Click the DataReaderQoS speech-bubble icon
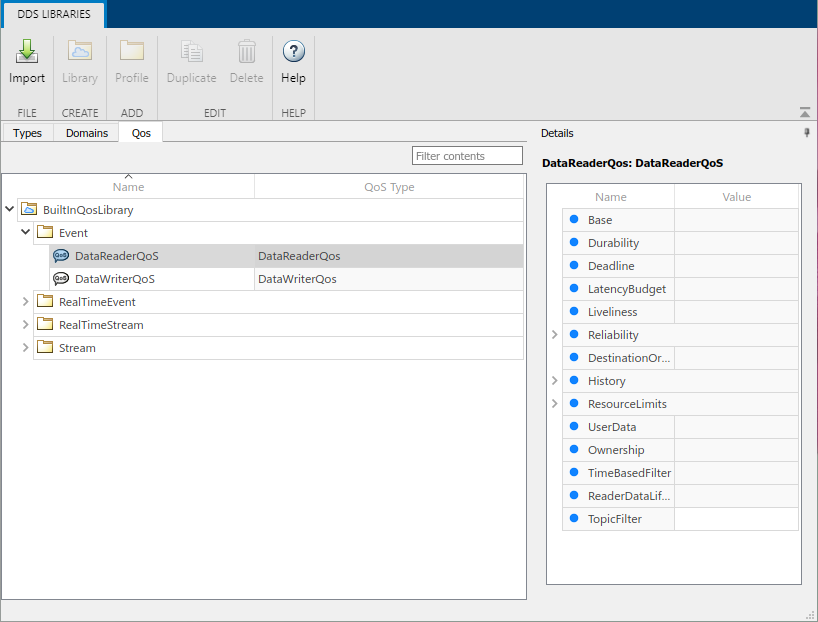This screenshot has width=818, height=622. click(x=63, y=256)
